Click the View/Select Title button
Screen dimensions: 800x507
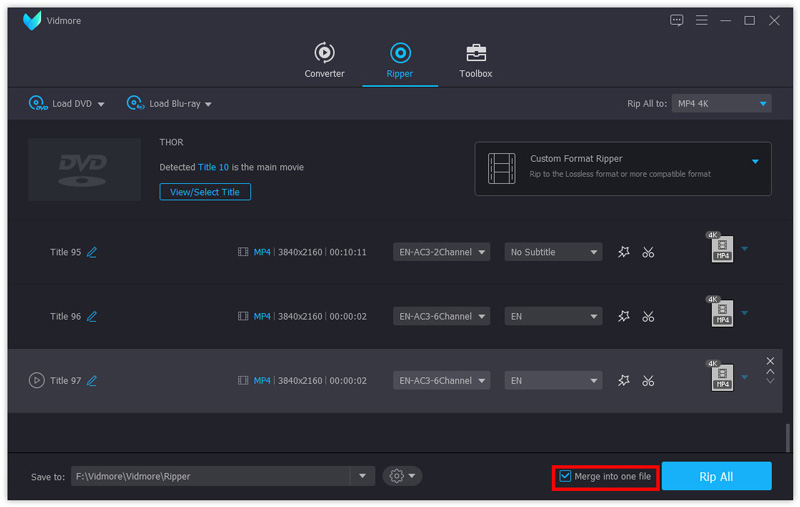point(205,192)
